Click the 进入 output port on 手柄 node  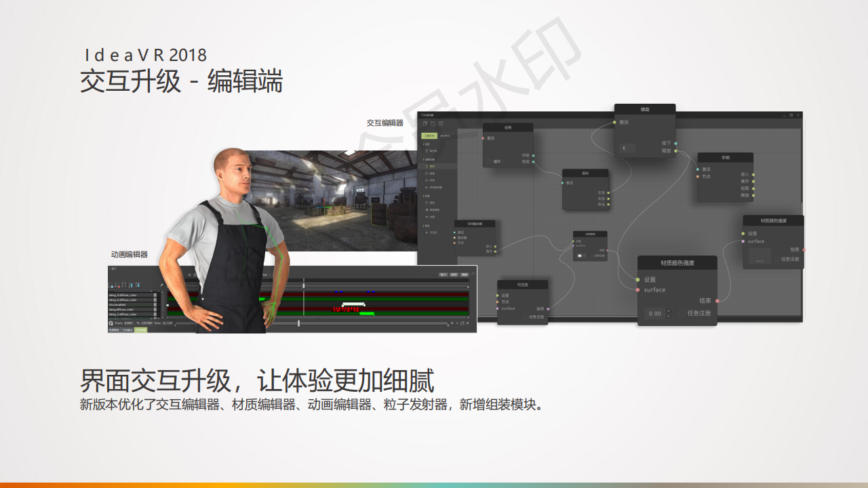(x=753, y=175)
